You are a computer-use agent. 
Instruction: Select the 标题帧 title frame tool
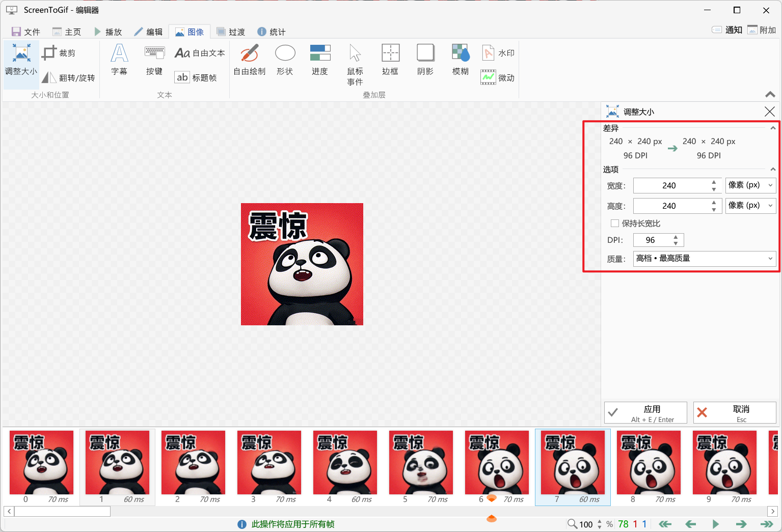click(x=196, y=77)
